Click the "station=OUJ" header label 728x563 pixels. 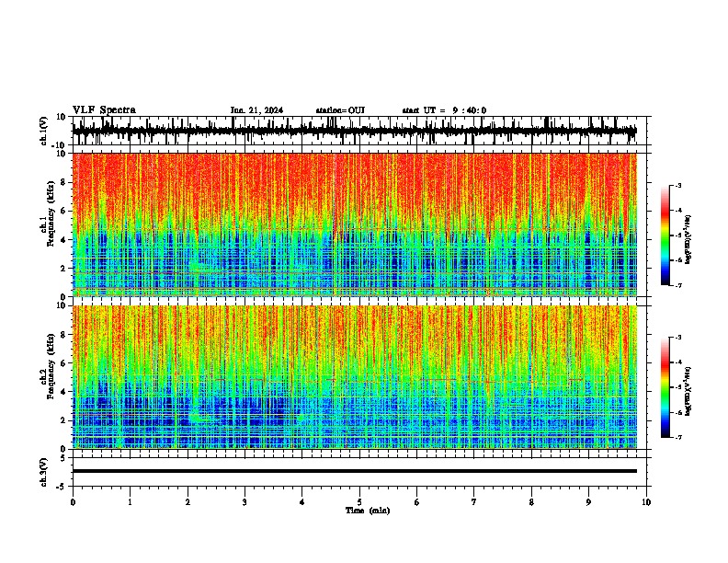tap(340, 110)
